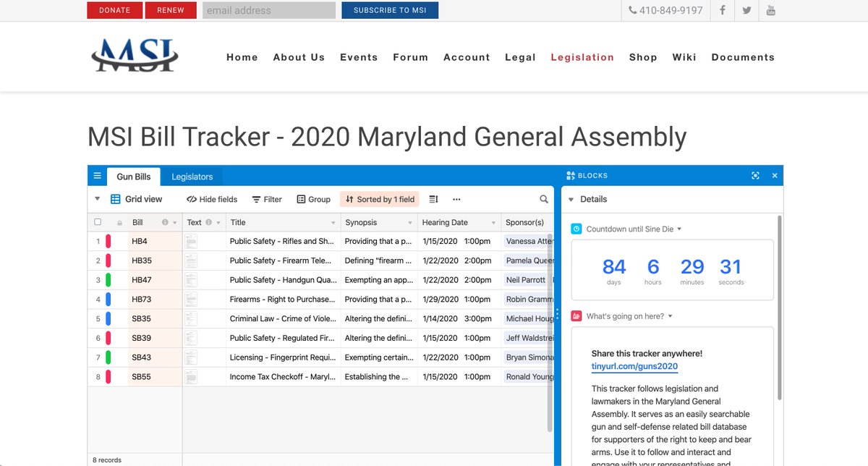Click the blue clock countdown block icon
Screen dimensions: 868x466
[576, 229]
